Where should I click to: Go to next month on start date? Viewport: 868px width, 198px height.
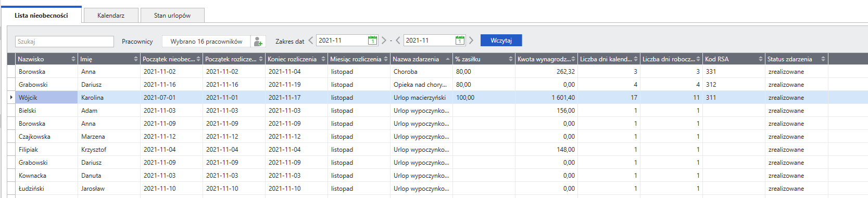coord(384,41)
